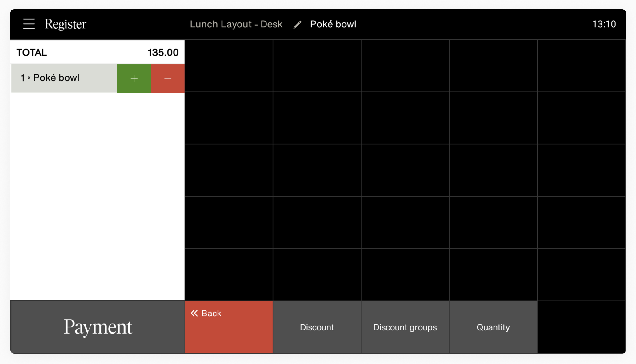Image resolution: width=636 pixels, height=364 pixels.
Task: Tap the Quantity button
Action: 493,327
